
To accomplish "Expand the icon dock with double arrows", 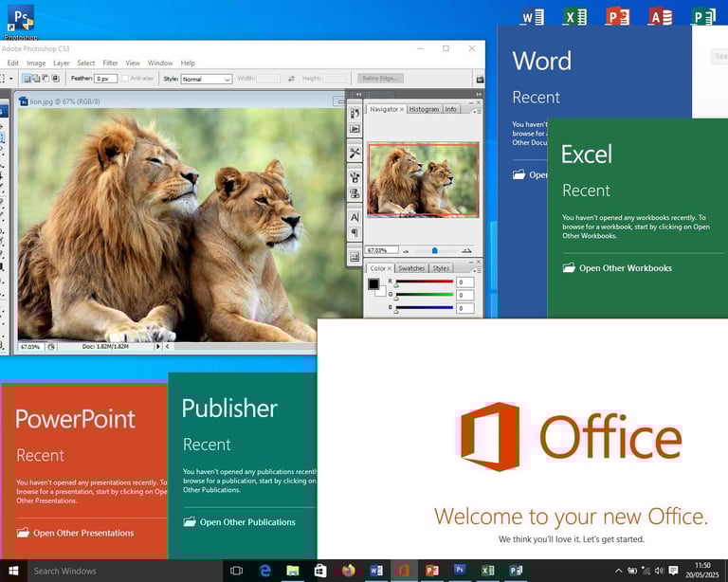I will [x=358, y=94].
